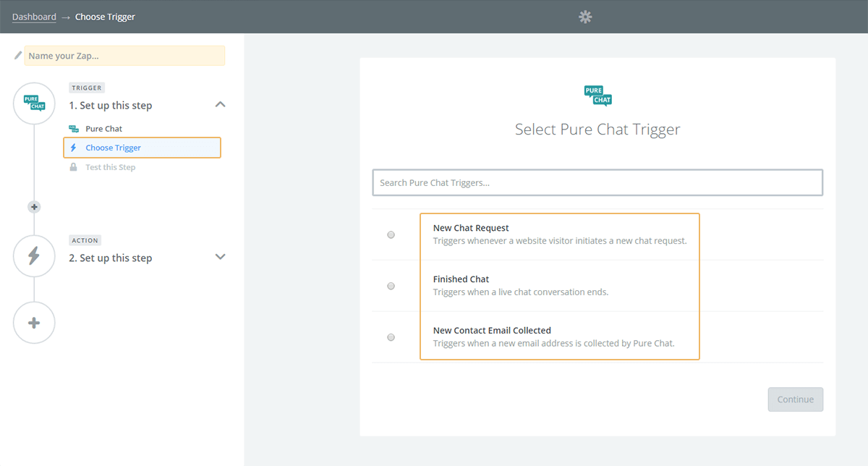This screenshot has height=466, width=868.
Task: Click the '2. Set up this step' heading
Action: [111, 258]
